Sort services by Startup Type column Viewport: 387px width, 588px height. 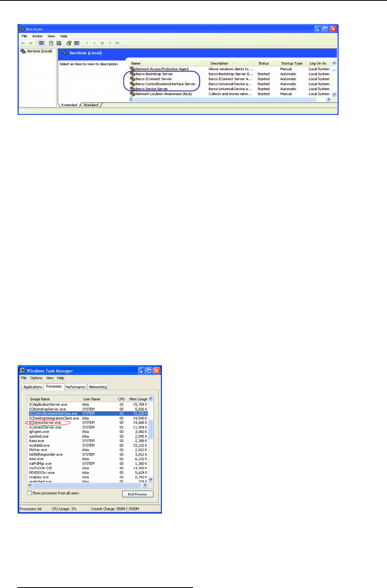click(x=292, y=63)
